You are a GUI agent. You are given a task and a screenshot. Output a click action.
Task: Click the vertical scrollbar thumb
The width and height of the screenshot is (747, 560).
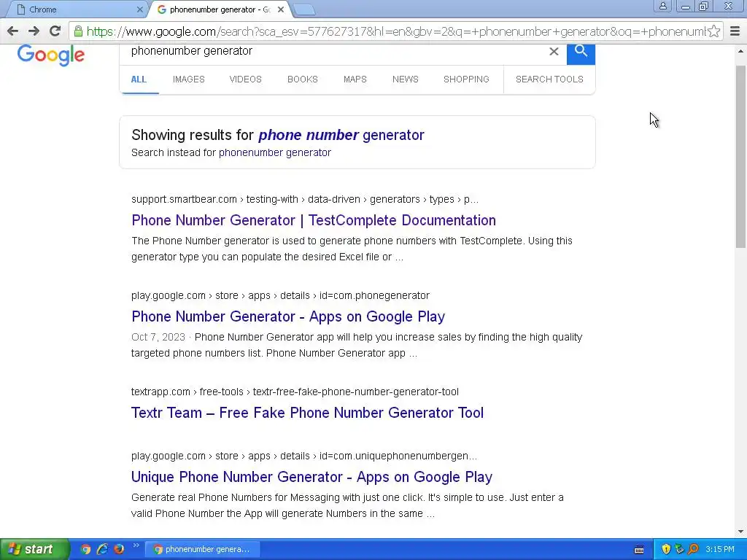tap(741, 157)
